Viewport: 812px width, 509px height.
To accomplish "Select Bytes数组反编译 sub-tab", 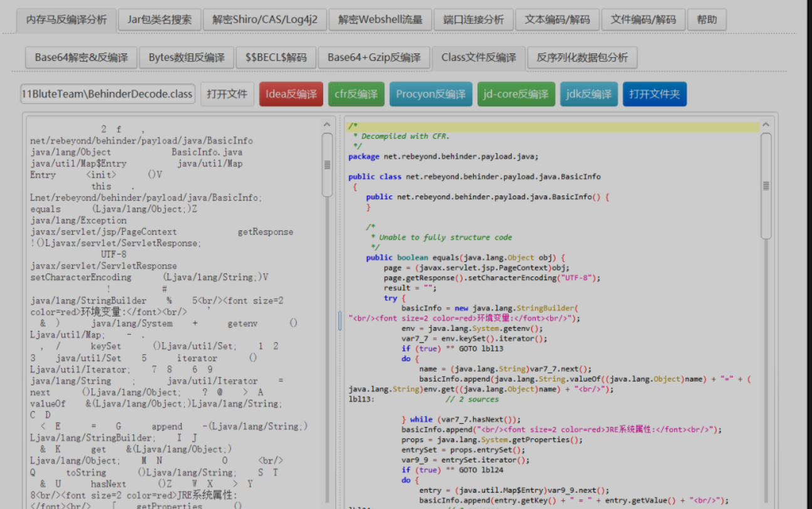I will pos(187,57).
